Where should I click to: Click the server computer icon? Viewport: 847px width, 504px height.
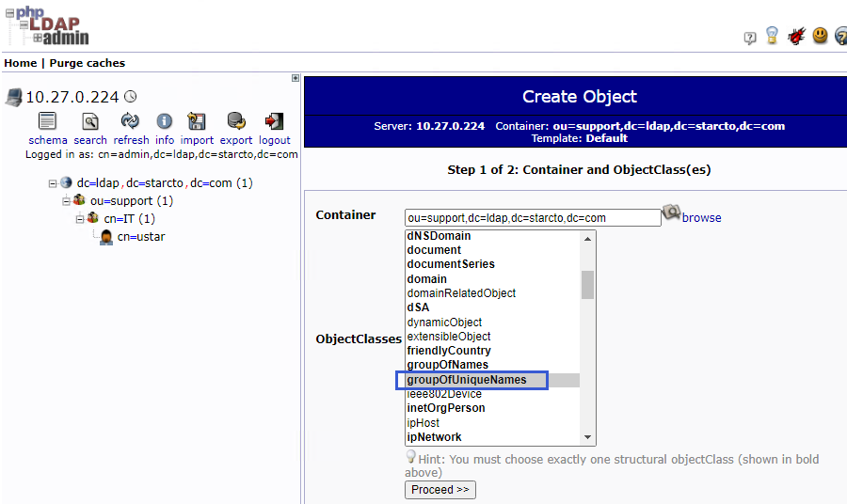coord(14,98)
